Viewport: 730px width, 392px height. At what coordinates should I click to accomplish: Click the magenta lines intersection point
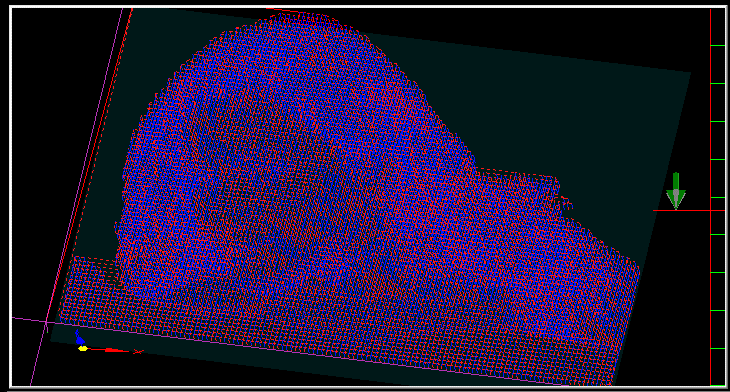(x=47, y=322)
